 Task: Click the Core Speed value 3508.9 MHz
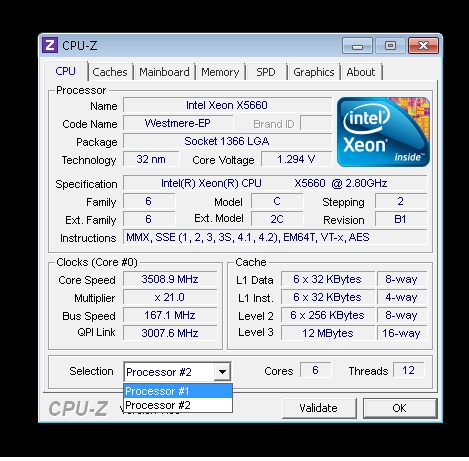170,279
